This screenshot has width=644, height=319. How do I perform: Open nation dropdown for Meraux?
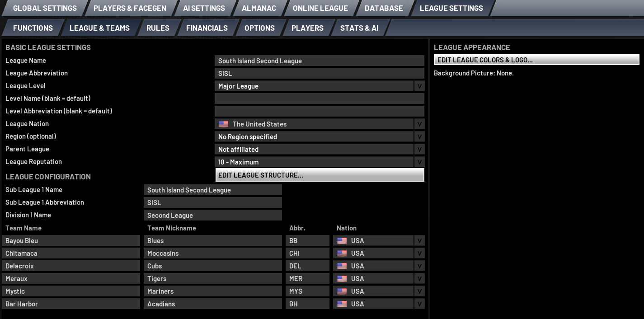(x=379, y=278)
